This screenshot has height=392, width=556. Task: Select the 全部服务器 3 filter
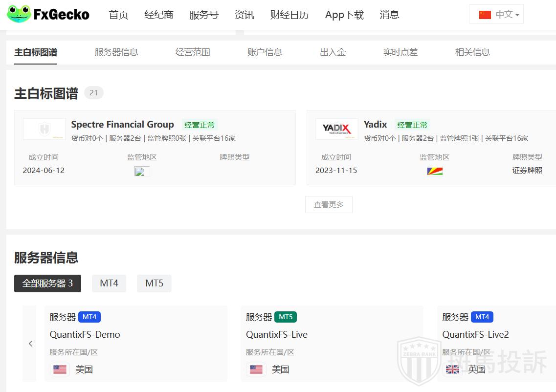[47, 283]
